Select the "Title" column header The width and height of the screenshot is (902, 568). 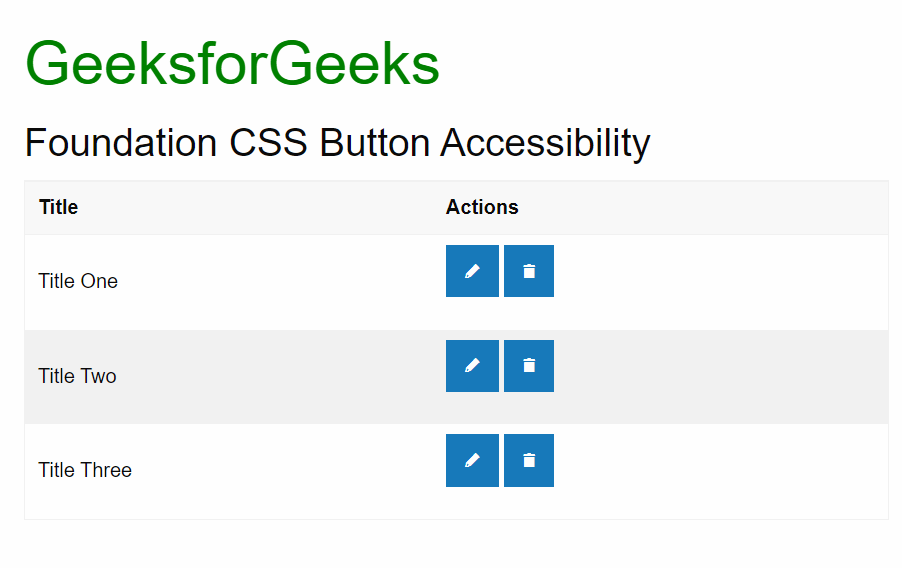click(x=58, y=207)
